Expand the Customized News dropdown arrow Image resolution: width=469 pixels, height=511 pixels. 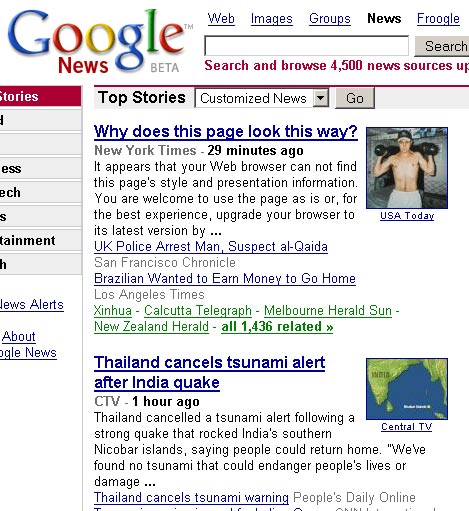tap(321, 98)
